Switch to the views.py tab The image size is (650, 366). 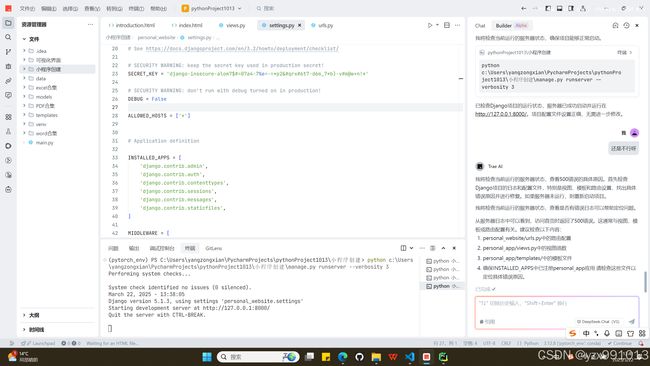pos(232,25)
